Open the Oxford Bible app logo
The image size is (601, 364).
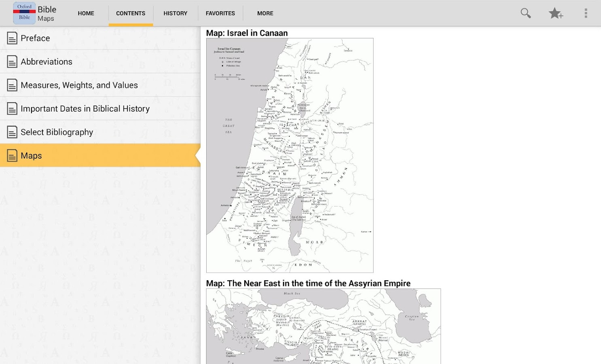point(24,13)
